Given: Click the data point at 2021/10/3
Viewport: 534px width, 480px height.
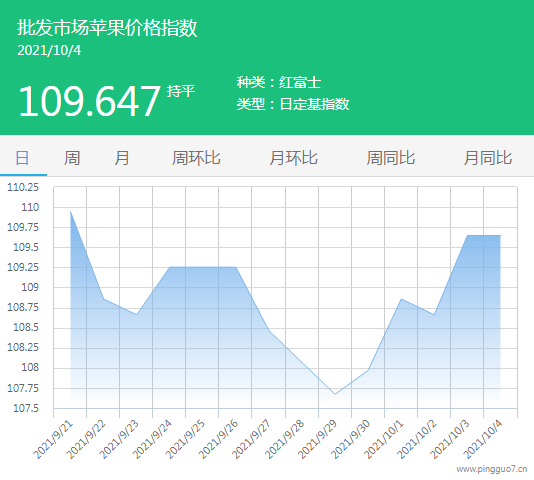Looking at the screenshot, I should 467,235.
